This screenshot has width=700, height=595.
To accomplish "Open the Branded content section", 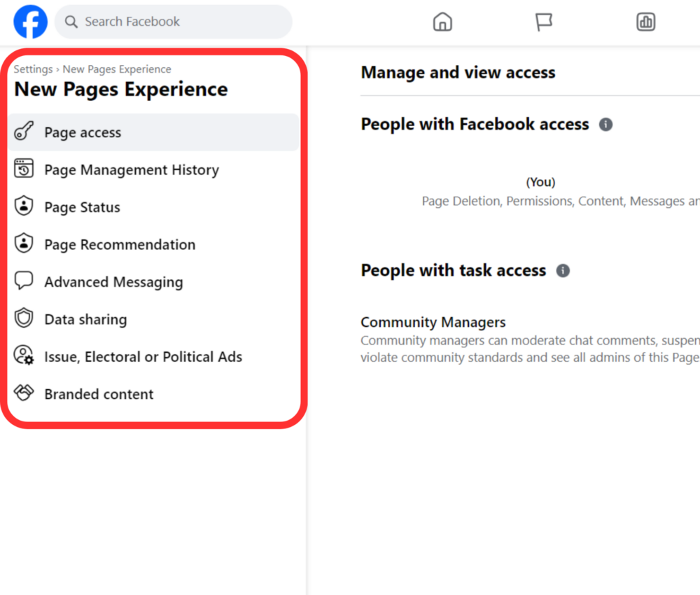I will [98, 393].
